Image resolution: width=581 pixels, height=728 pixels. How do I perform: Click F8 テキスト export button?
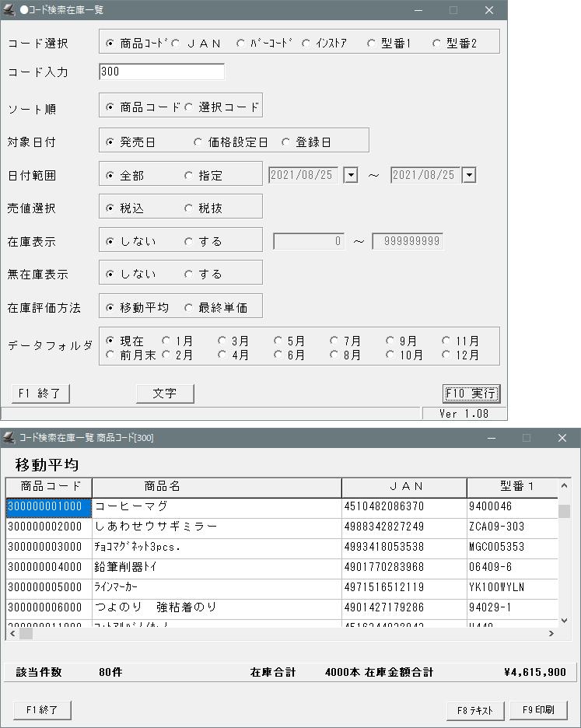(475, 710)
